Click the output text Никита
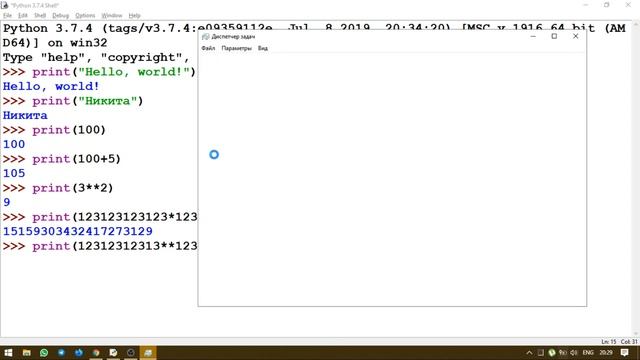Screen dimensions: 640x360 tap(25, 116)
